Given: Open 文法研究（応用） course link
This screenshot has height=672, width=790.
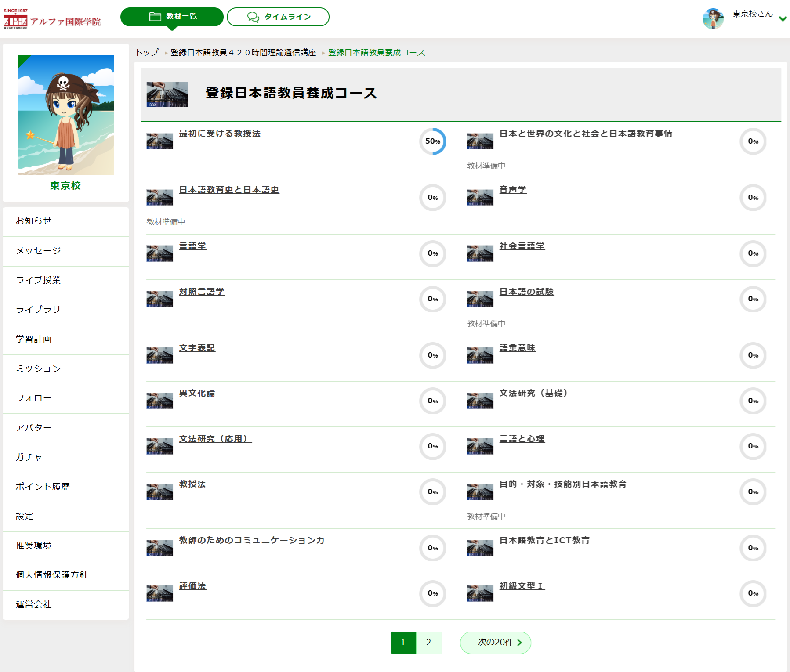Looking at the screenshot, I should tap(215, 439).
